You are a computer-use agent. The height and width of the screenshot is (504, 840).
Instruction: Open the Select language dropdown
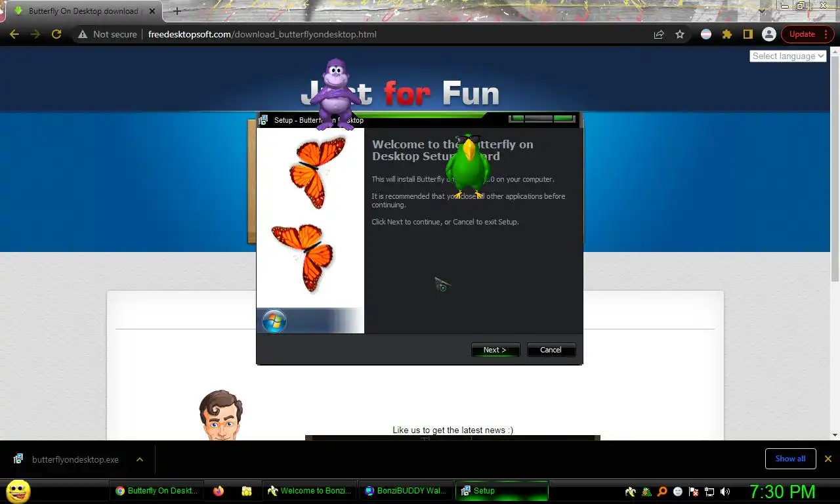[x=787, y=56]
